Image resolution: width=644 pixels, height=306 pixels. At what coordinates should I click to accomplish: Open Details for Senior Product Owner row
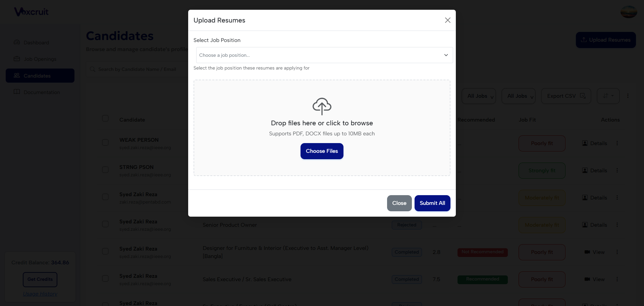(595, 225)
